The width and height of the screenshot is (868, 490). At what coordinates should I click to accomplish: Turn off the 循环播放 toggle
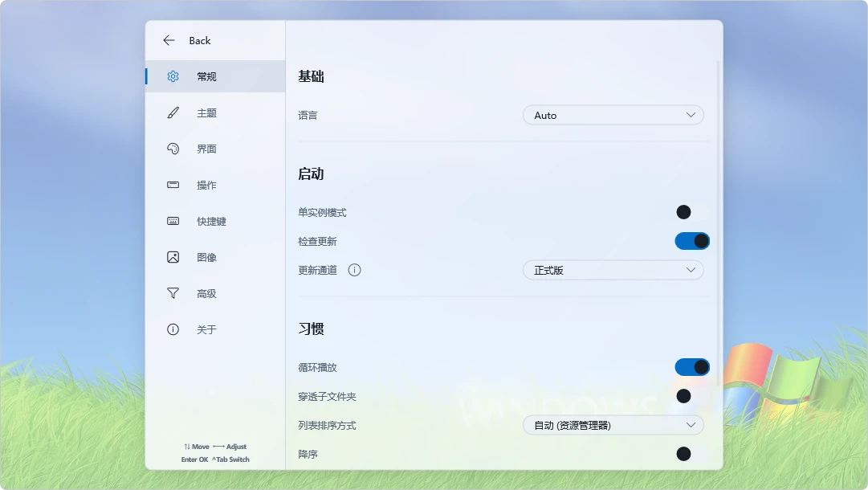[x=692, y=367]
